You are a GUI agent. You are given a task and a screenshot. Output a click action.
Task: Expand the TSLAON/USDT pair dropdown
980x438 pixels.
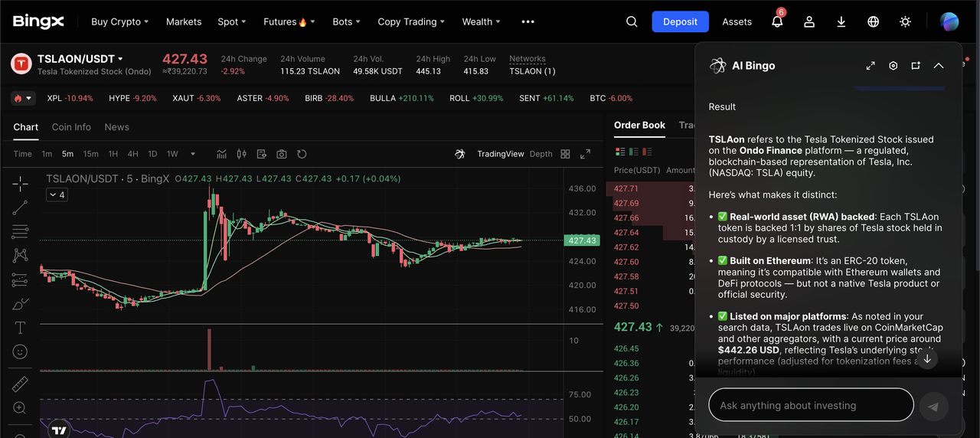click(x=120, y=59)
